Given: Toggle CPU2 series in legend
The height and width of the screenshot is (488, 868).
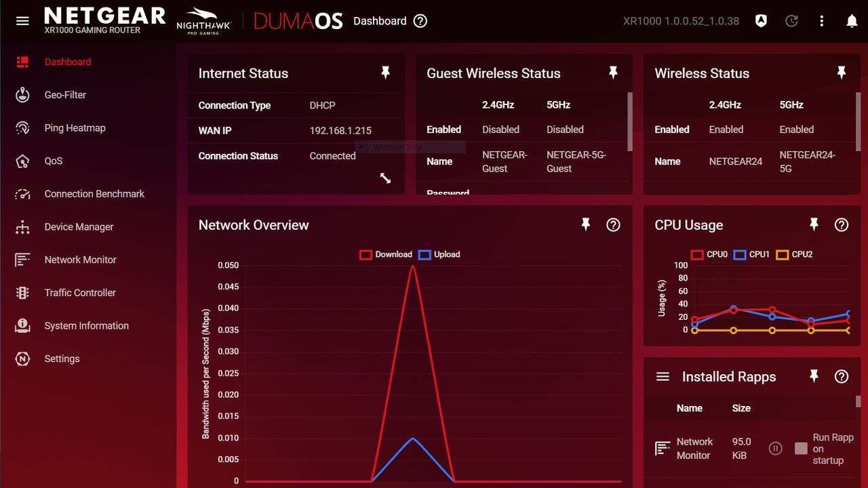Looking at the screenshot, I should [794, 255].
